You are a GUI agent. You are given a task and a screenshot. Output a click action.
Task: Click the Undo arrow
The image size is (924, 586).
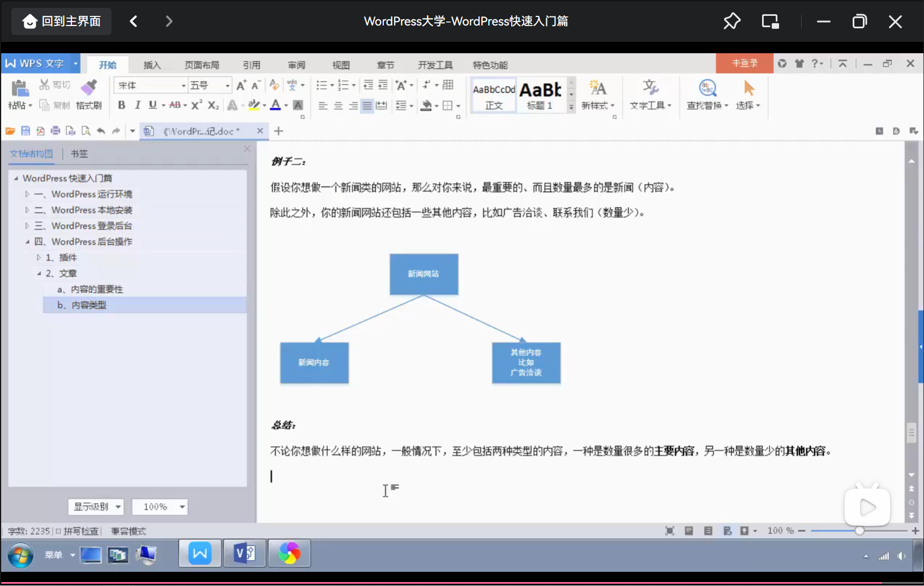tap(101, 131)
